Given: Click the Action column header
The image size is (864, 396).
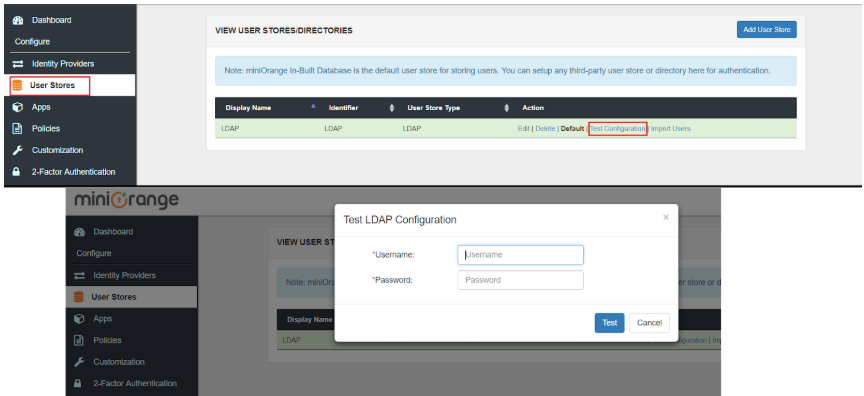Looking at the screenshot, I should (x=533, y=108).
